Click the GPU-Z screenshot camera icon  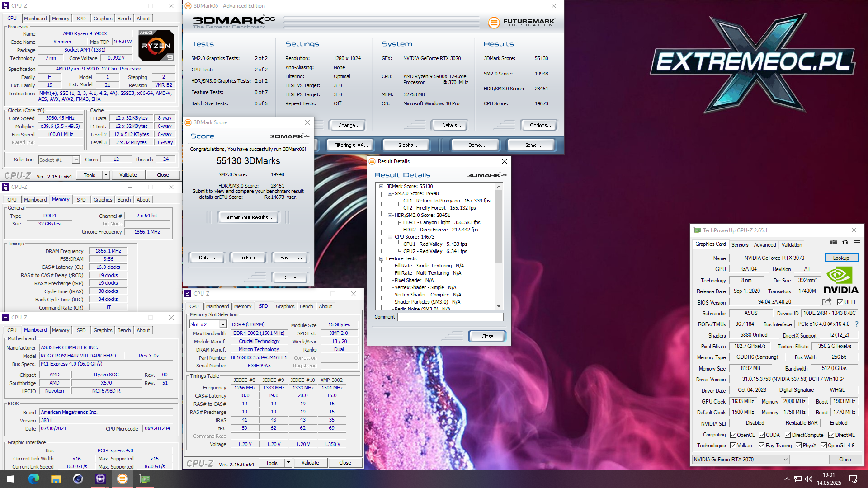coord(834,243)
